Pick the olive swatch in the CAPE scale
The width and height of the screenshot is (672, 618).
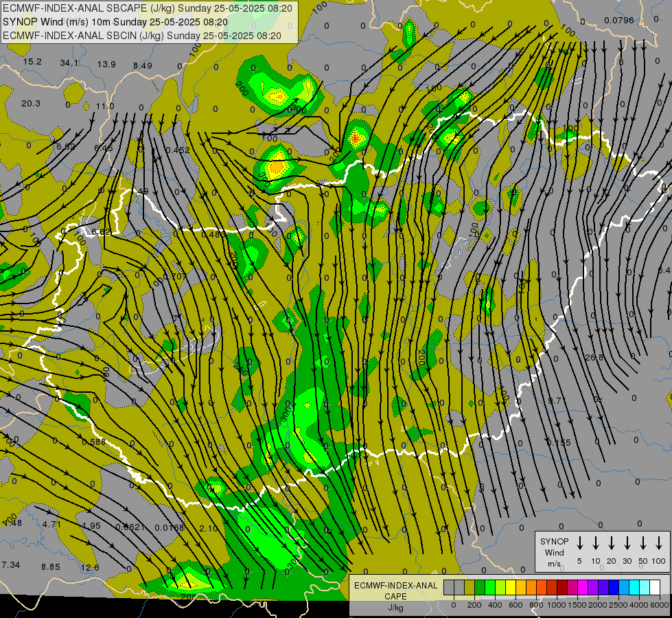click(470, 588)
